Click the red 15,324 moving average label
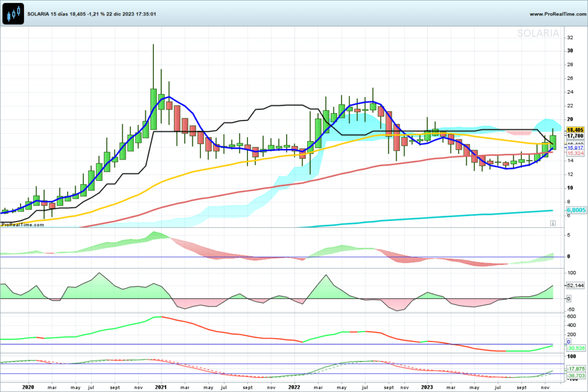 click(x=575, y=153)
